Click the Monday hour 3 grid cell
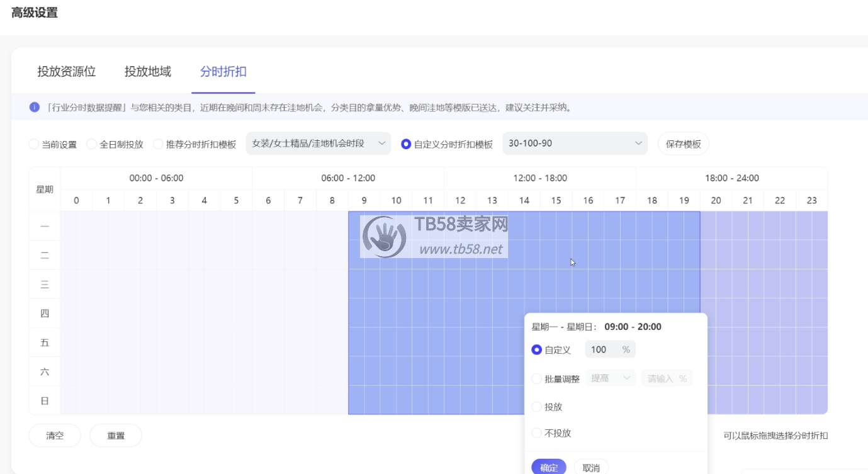This screenshot has height=474, width=868. pos(172,226)
